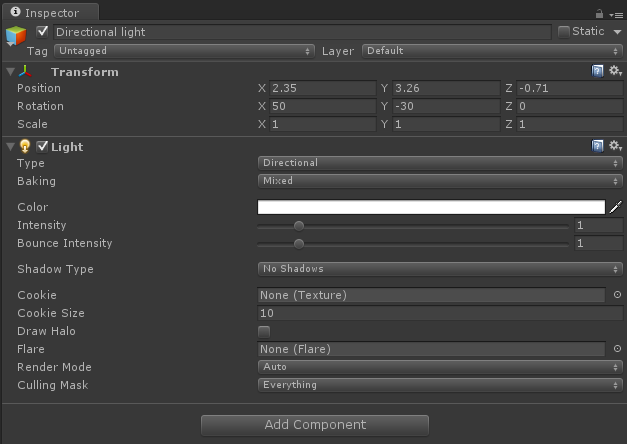
Task: Click the Scale label
Action: tap(32, 124)
